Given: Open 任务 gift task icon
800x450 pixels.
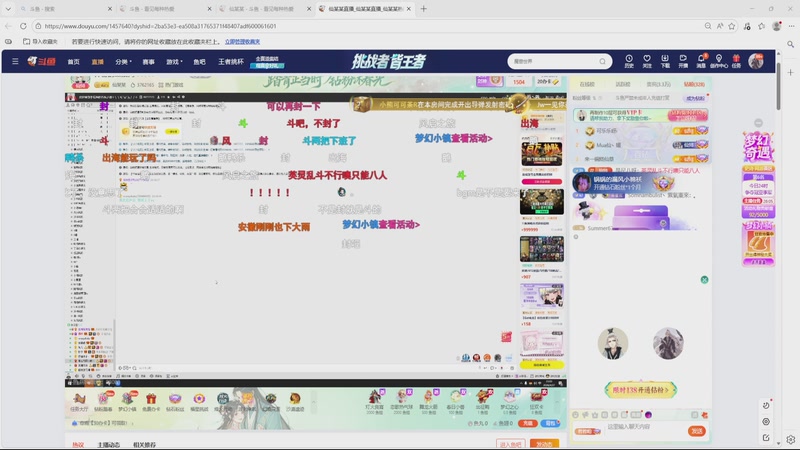Looking at the screenshot, I should [x=736, y=61].
